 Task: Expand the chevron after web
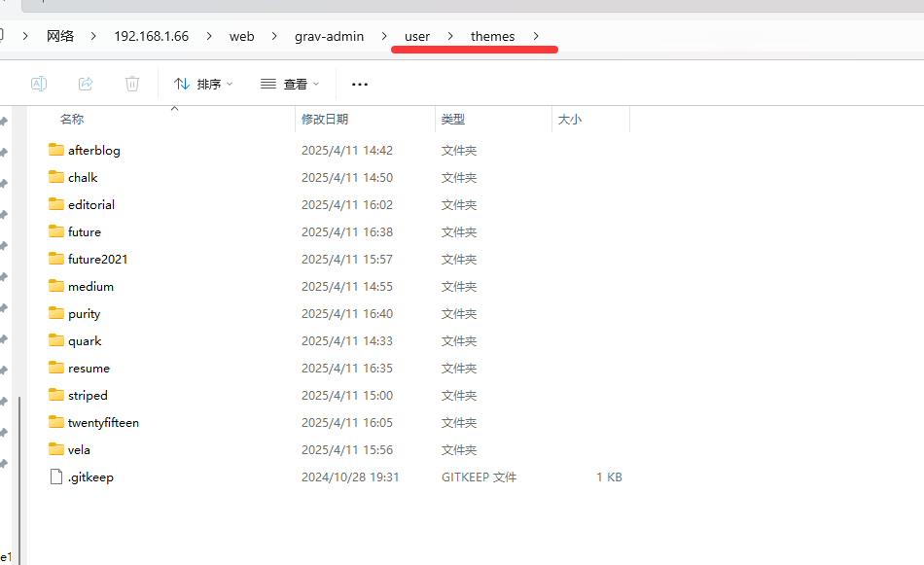[x=274, y=36]
